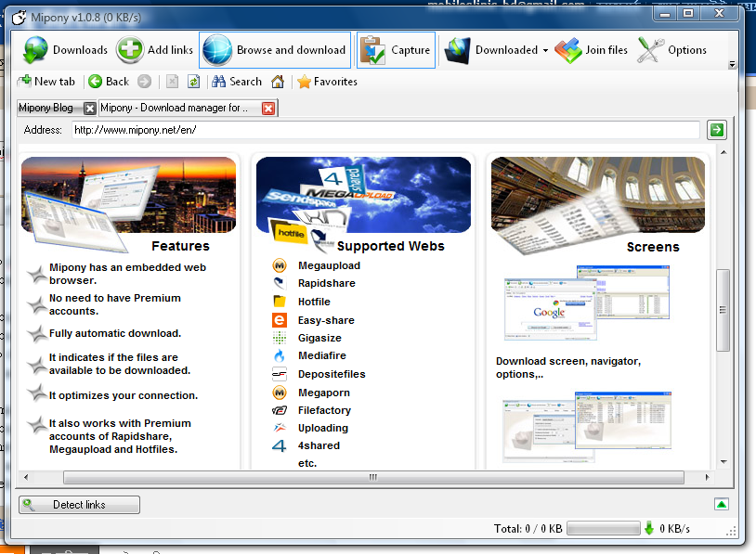Click the Stop loading page icon
Viewport: 756px width, 554px height.
(172, 82)
